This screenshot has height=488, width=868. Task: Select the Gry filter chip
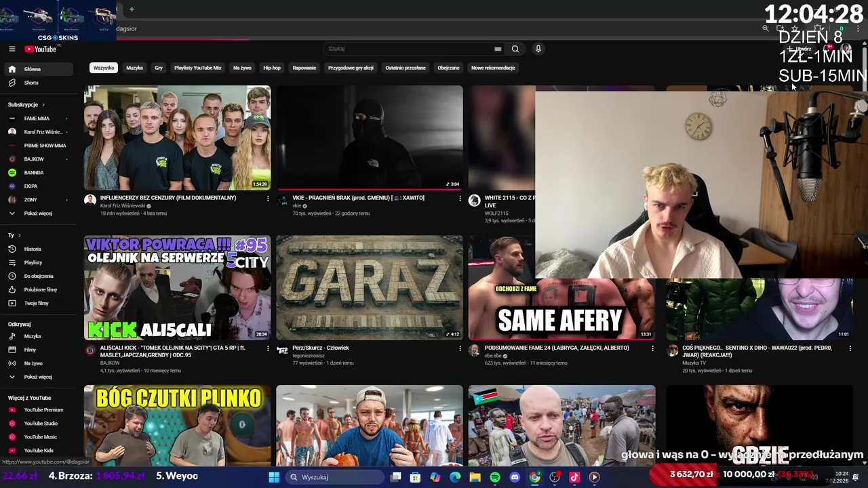(x=159, y=68)
